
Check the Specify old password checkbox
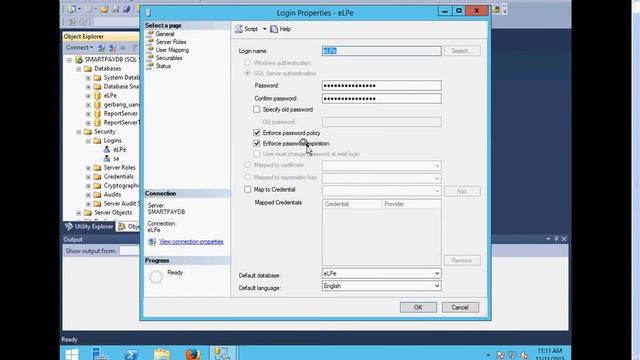tap(256, 109)
